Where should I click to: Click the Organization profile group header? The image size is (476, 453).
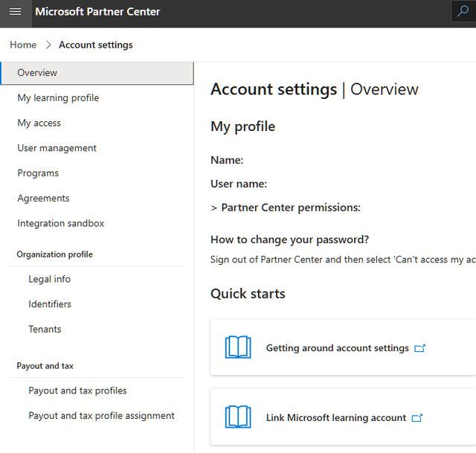54,254
